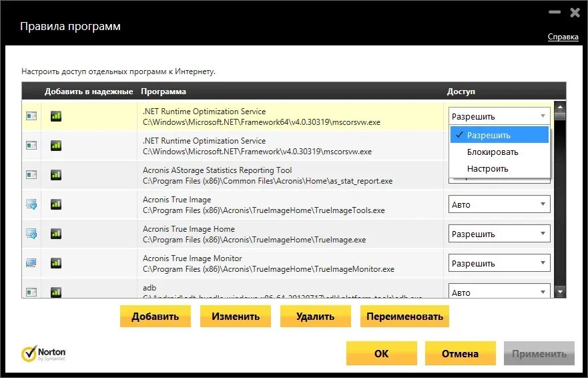
Task: Click signal icon for adb row
Action: [56, 292]
